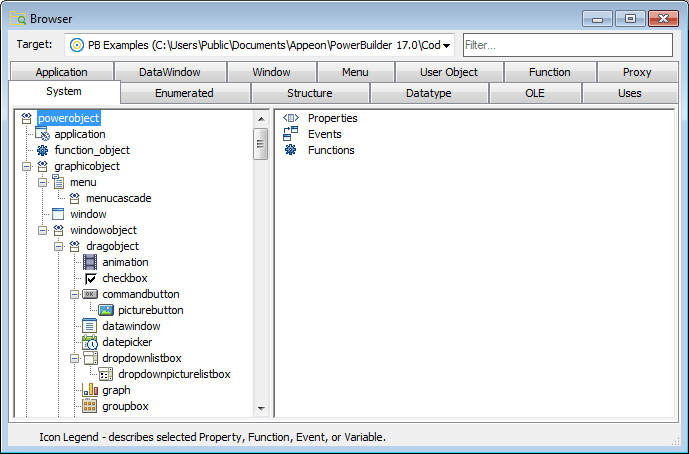
Task: Select the picturebutton icon in tree
Action: click(x=106, y=310)
